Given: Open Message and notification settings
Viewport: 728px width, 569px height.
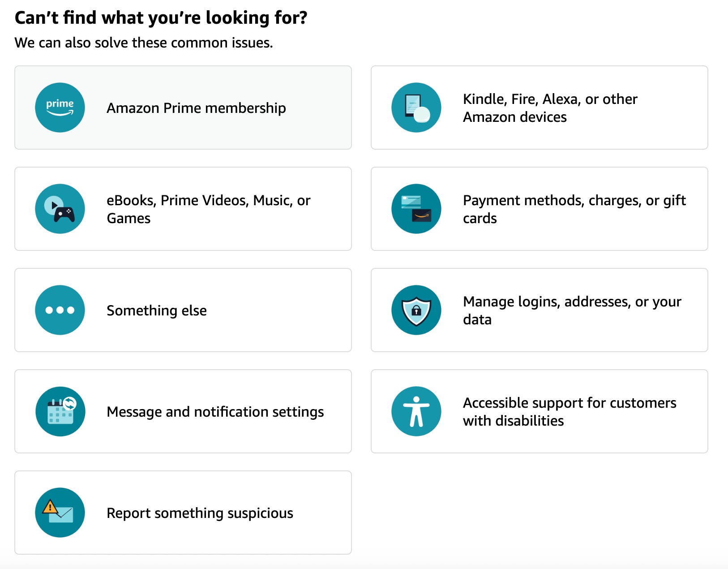Looking at the screenshot, I should 183,411.
